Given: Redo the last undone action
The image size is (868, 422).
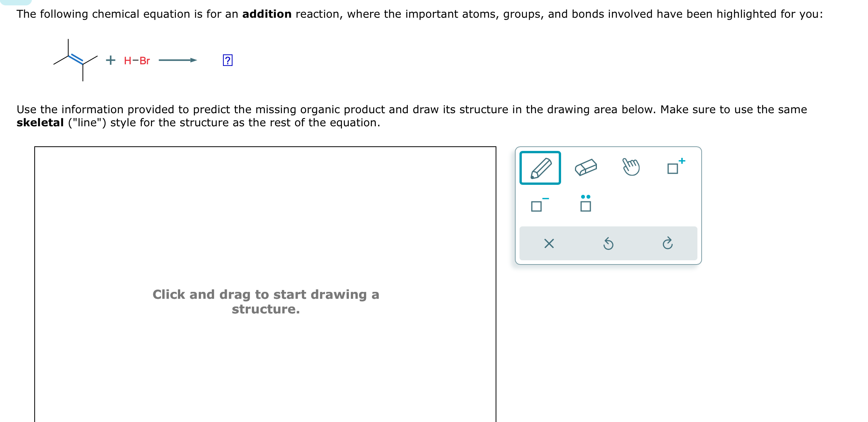Looking at the screenshot, I should pos(668,243).
